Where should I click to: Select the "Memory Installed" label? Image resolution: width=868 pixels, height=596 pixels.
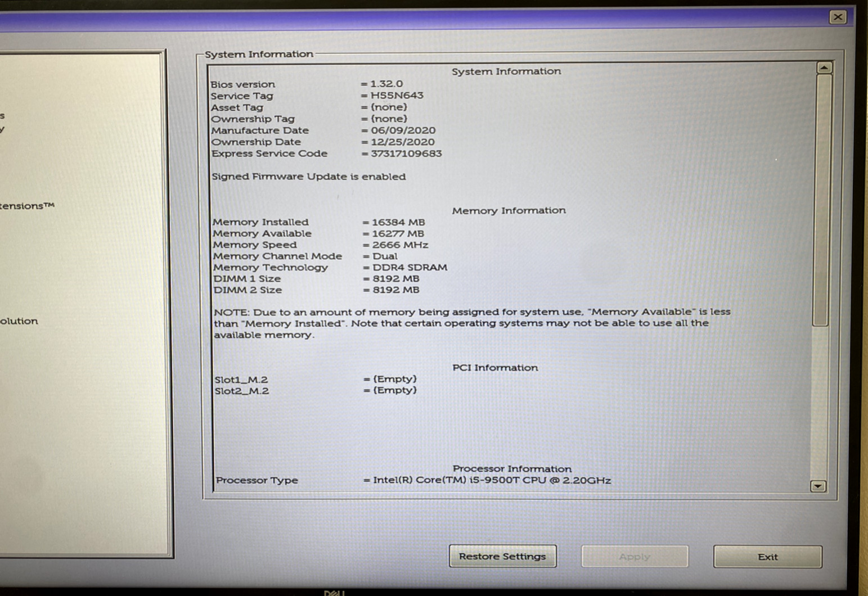(260, 222)
